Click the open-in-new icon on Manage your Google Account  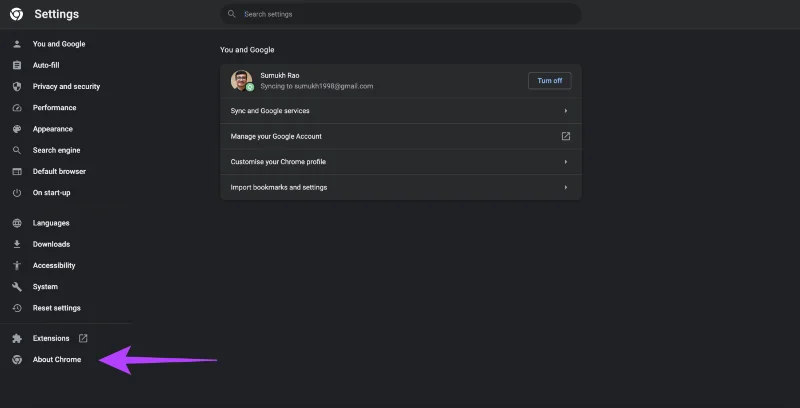pyautogui.click(x=566, y=136)
